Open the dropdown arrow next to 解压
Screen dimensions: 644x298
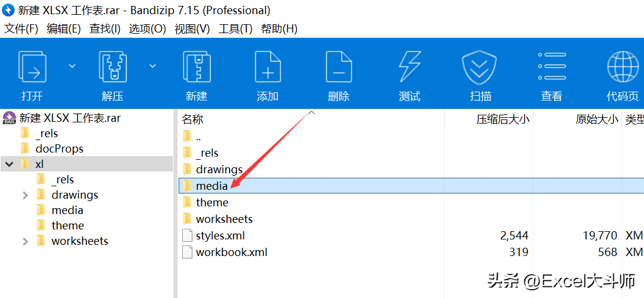tap(153, 66)
